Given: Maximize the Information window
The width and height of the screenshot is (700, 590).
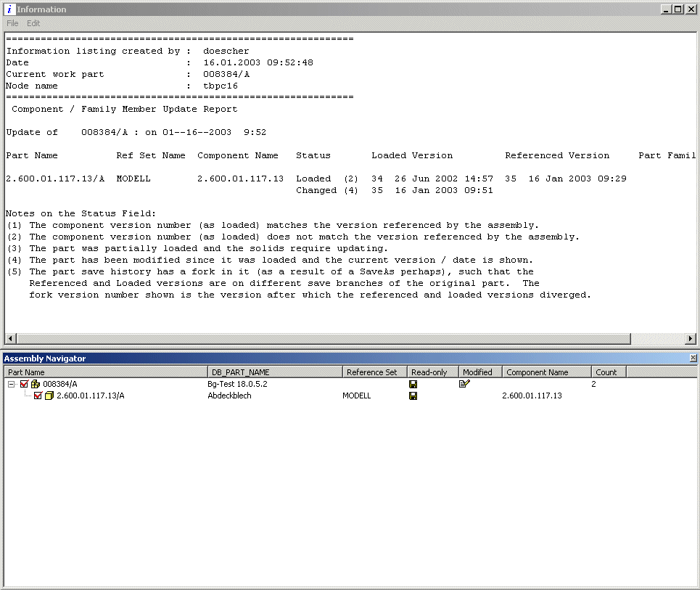Looking at the screenshot, I should click(678, 9).
